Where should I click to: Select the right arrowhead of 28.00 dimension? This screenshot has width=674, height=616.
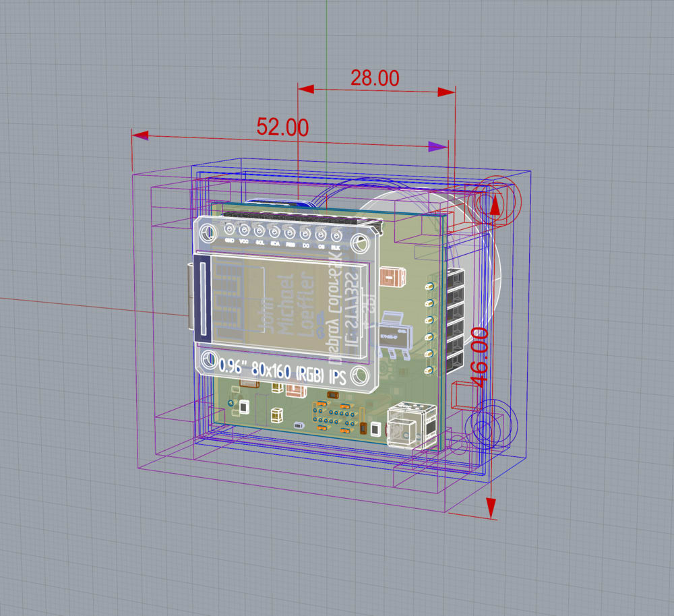click(x=447, y=92)
